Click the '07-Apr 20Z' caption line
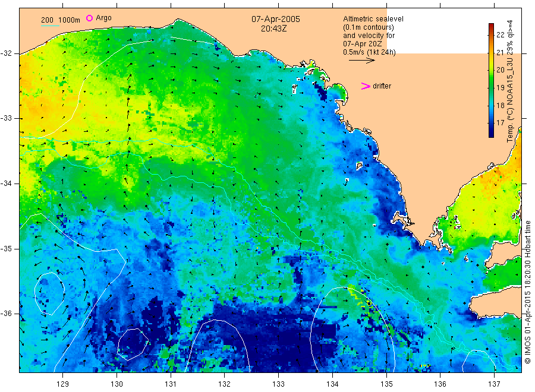This screenshot has height=392, width=535. pyautogui.click(x=363, y=43)
